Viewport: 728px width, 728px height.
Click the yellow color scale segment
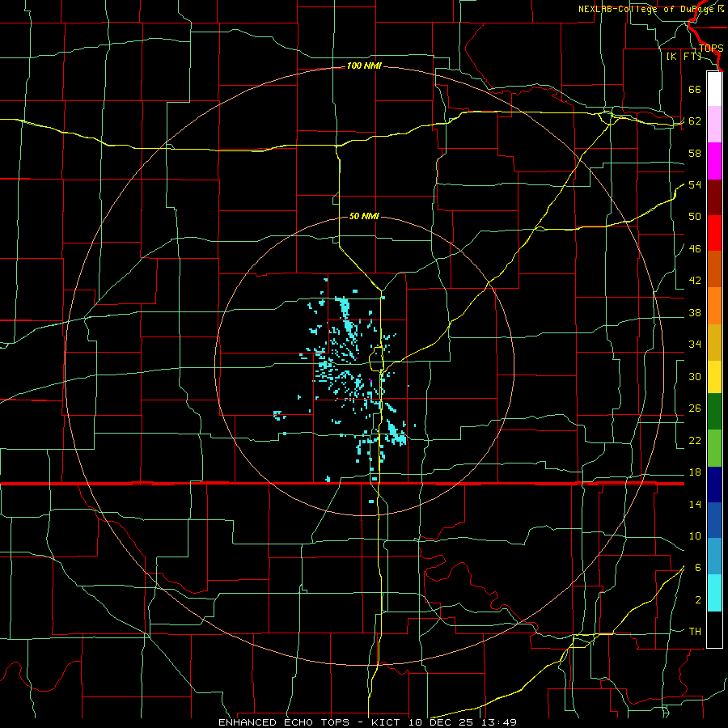pyautogui.click(x=714, y=376)
